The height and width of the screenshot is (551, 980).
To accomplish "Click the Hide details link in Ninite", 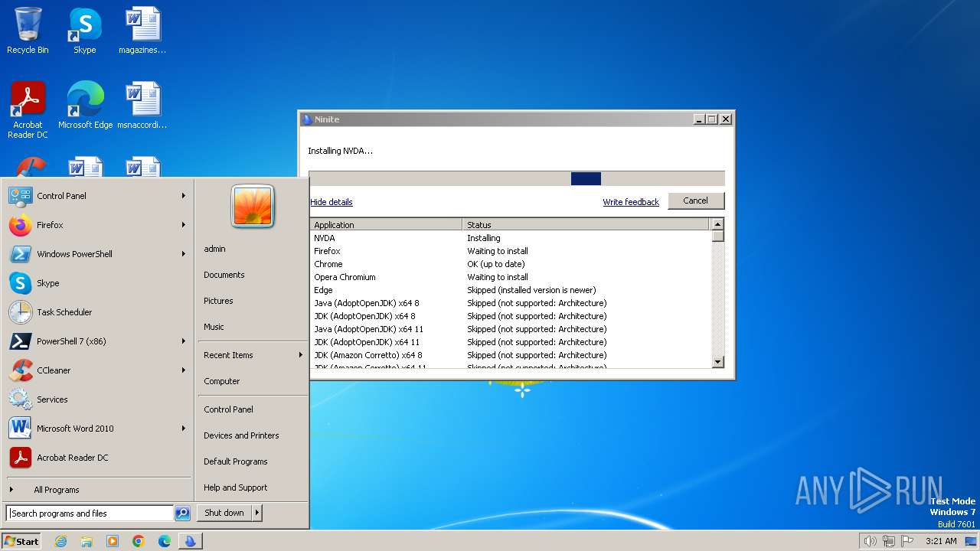I will tap(332, 202).
